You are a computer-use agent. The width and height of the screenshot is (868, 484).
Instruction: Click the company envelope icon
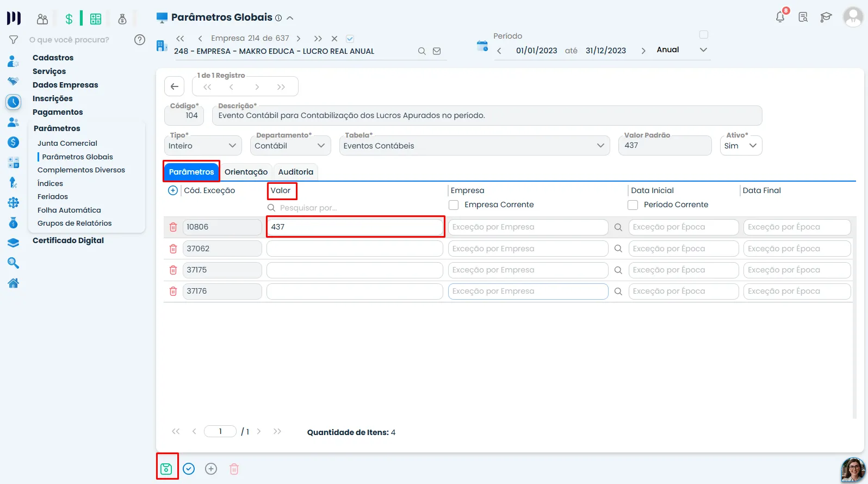click(437, 51)
